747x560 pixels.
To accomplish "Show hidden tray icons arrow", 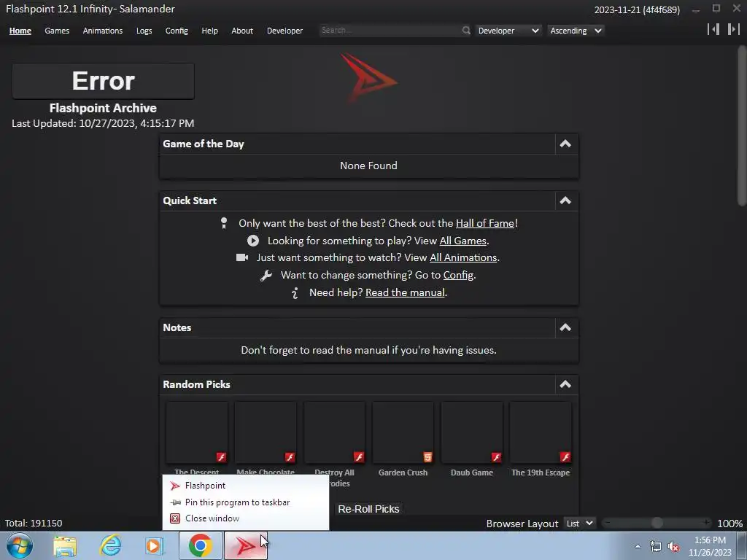I will [x=638, y=547].
